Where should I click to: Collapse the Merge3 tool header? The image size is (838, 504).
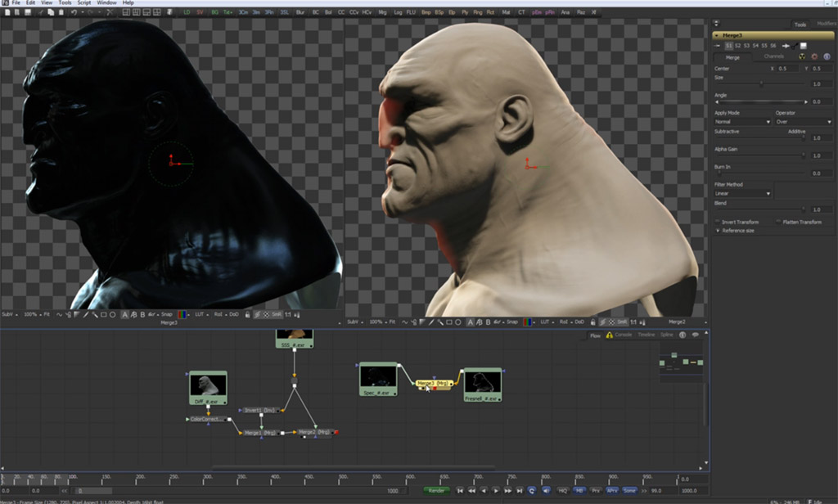pyautogui.click(x=717, y=35)
